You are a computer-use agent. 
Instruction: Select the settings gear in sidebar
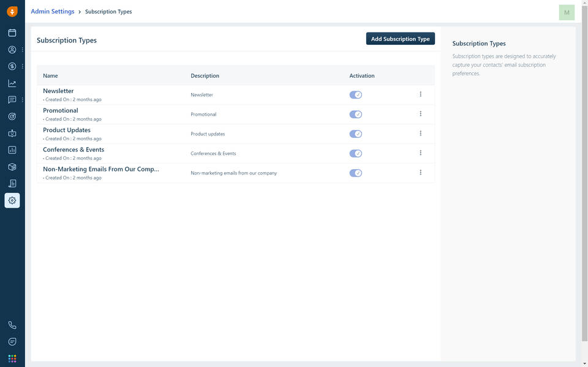coord(12,200)
